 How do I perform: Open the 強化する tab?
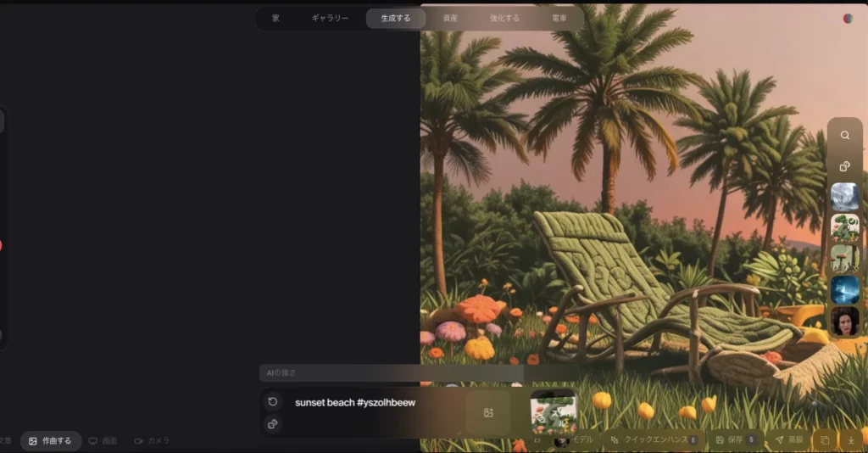click(x=504, y=18)
